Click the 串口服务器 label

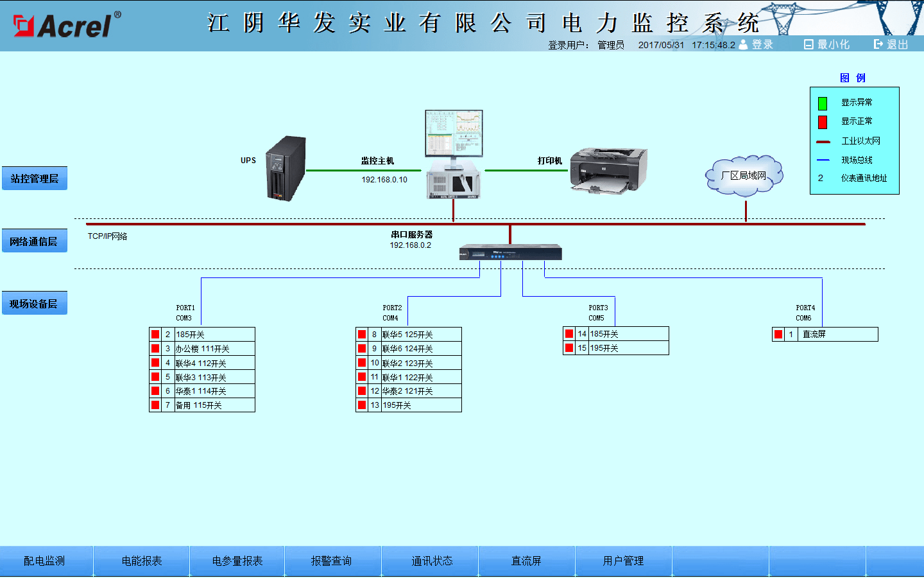coord(412,234)
